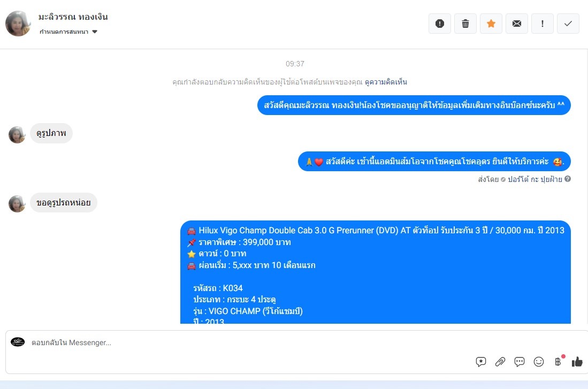Flag conversation with the exclamation mark button
The height and width of the screenshot is (389, 588).
542,24
